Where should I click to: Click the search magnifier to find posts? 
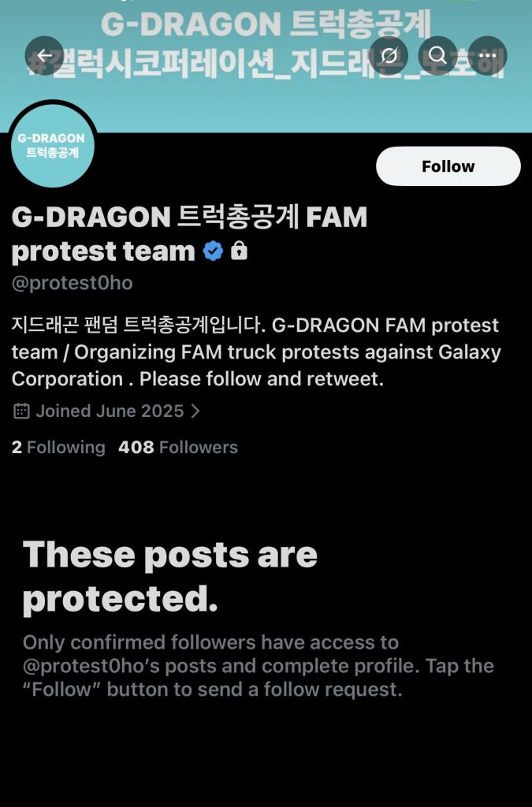[x=438, y=54]
